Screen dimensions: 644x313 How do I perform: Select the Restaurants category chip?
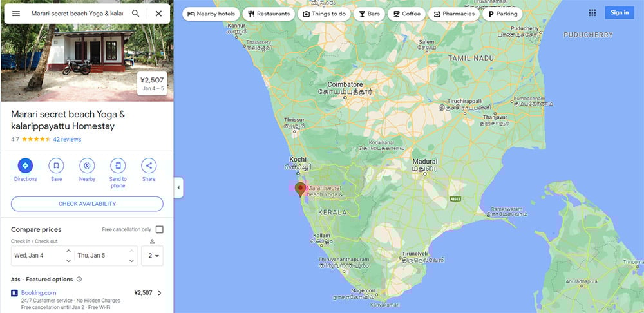point(269,14)
